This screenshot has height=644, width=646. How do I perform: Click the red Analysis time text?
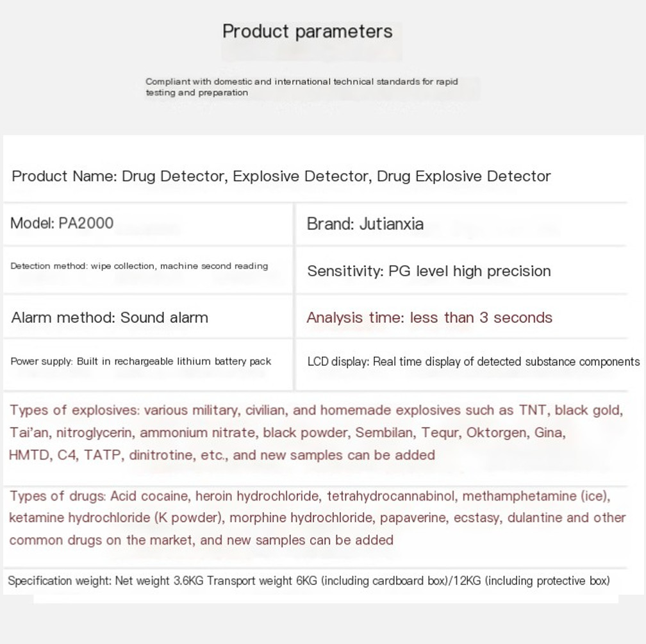pyautogui.click(x=429, y=318)
